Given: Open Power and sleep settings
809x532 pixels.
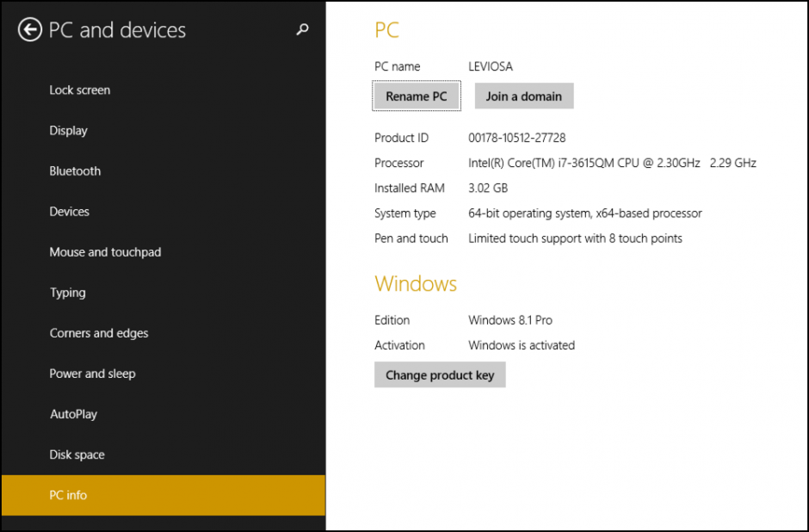Looking at the screenshot, I should [92, 374].
